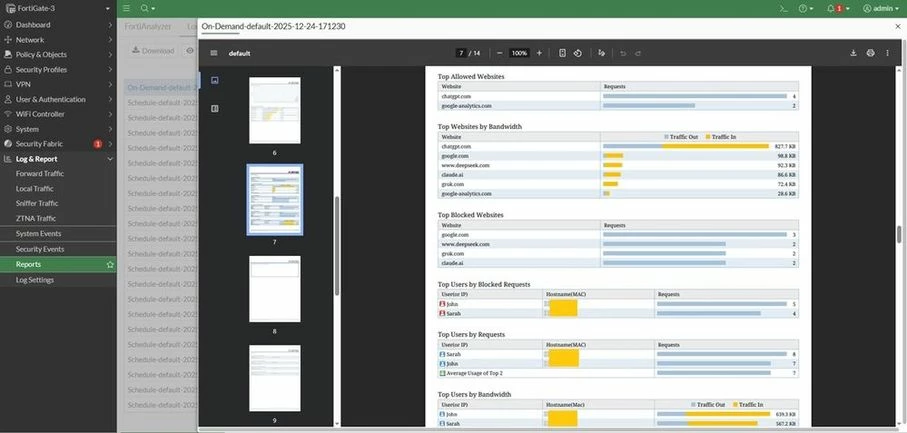Expand the WiFi Controller menu

[x=58, y=114]
